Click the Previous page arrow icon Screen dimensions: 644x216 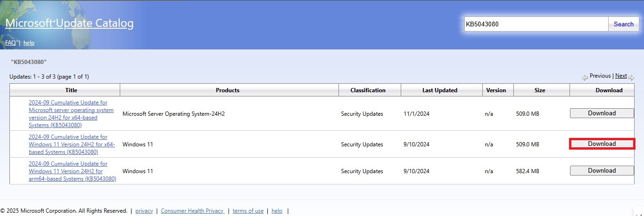coord(585,78)
